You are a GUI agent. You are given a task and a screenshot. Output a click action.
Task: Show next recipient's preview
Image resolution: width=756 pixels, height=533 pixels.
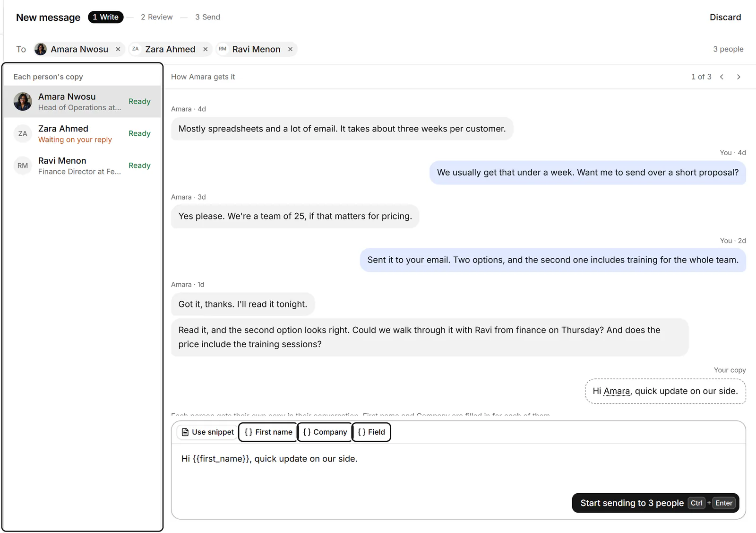739,77
